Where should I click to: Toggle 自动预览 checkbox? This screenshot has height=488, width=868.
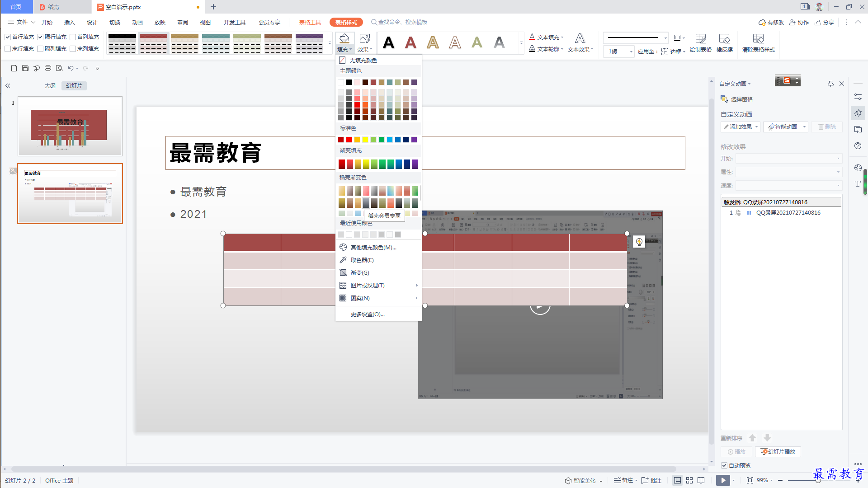coord(724,465)
